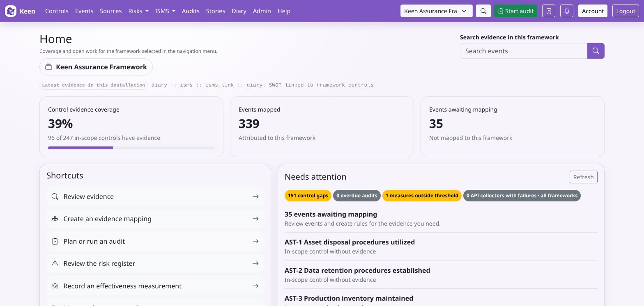This screenshot has height=306, width=644.
Task: Click the API collectors with failures badge
Action: tap(522, 196)
